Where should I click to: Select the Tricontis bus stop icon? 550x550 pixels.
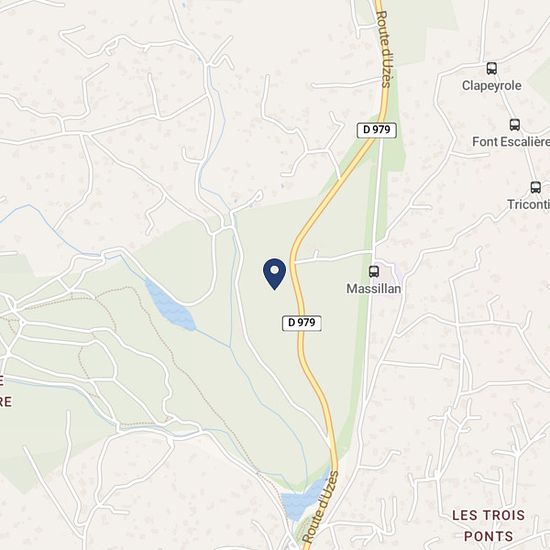coord(535,188)
